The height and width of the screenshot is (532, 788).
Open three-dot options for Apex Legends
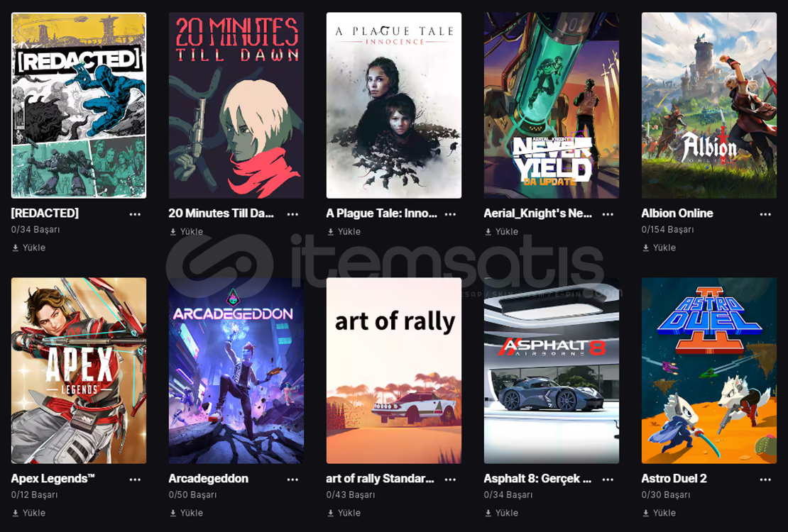135,480
